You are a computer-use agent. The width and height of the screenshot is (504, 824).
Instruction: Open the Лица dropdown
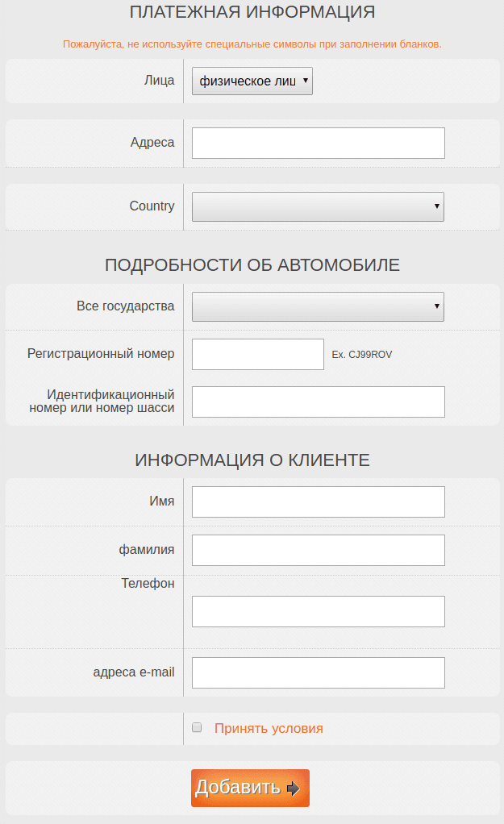[x=252, y=81]
